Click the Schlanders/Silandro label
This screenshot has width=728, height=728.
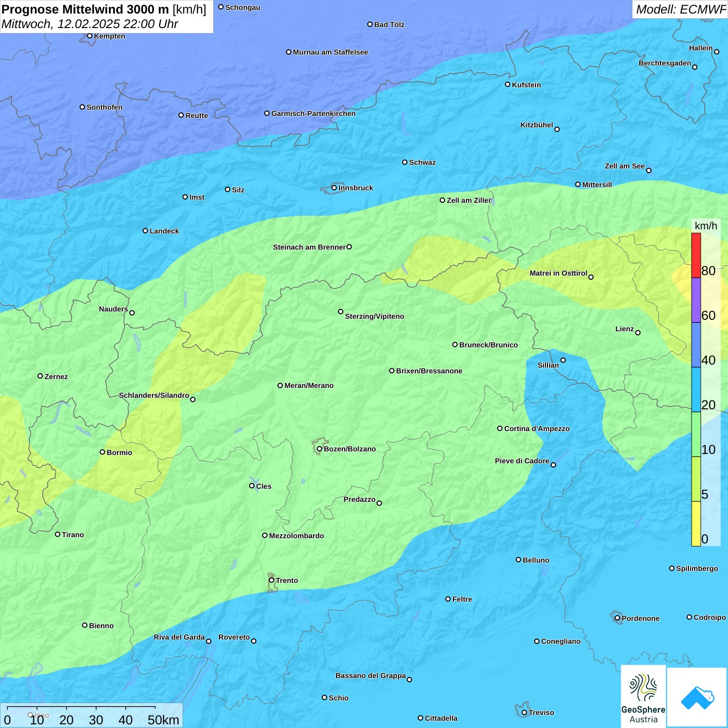[x=154, y=395]
